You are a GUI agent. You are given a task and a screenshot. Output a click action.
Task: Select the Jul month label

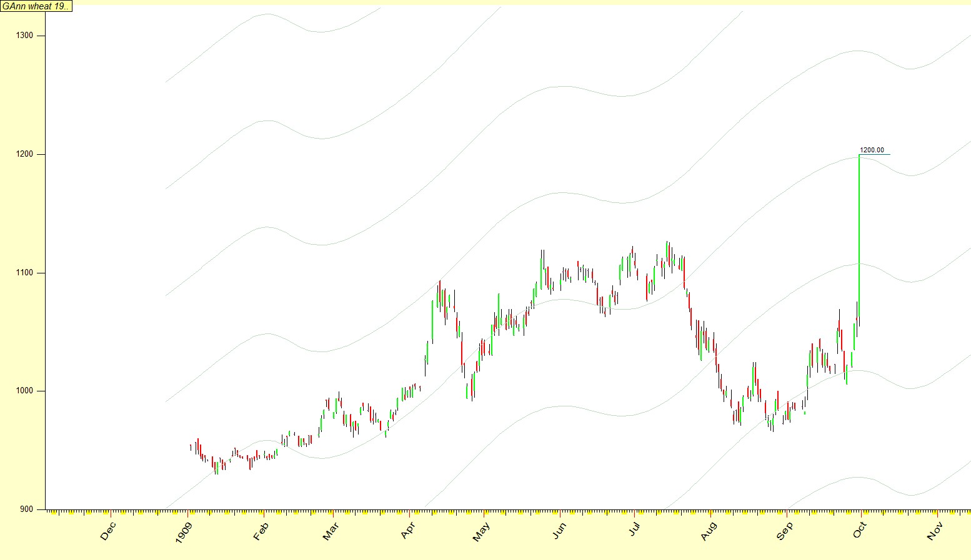point(635,529)
